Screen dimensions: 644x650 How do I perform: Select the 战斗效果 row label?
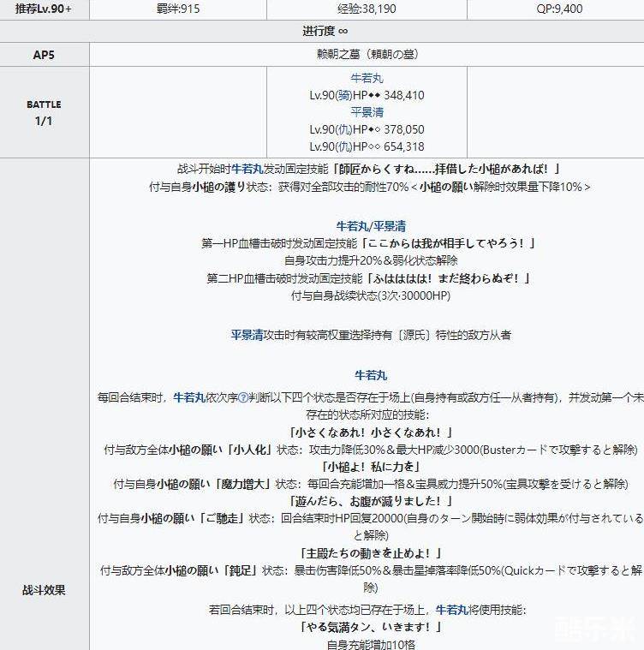[x=45, y=589]
